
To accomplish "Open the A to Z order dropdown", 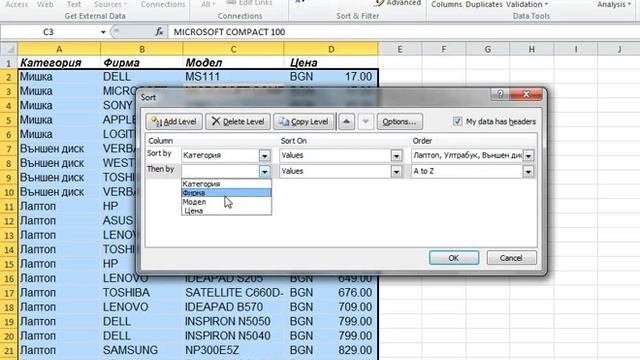I will tap(528, 171).
